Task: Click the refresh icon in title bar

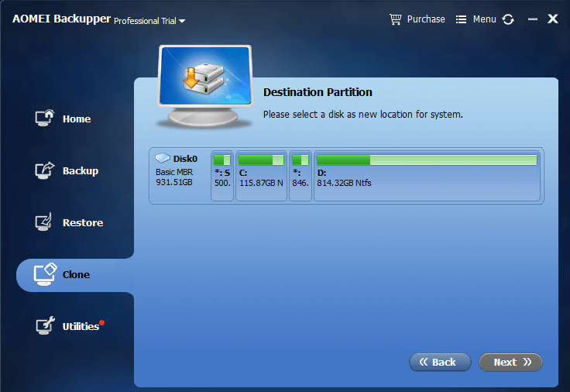Action: [x=508, y=19]
